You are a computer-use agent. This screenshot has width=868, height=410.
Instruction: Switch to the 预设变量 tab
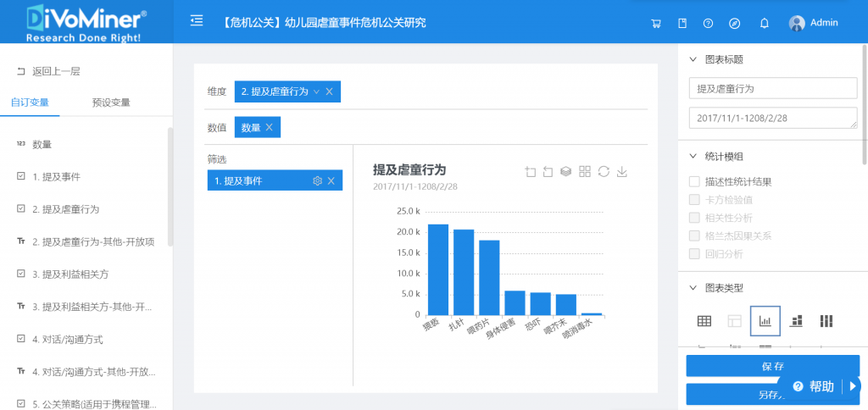(x=111, y=102)
